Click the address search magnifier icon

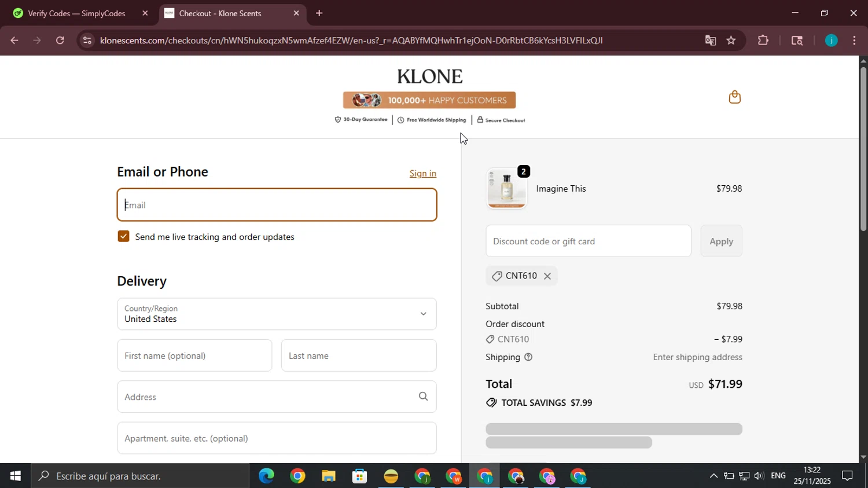pos(423,397)
